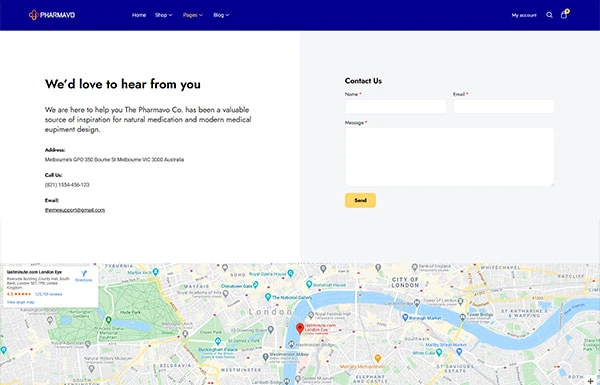Click the Pharmavo logo icon
The width and height of the screenshot is (600, 385).
point(34,15)
